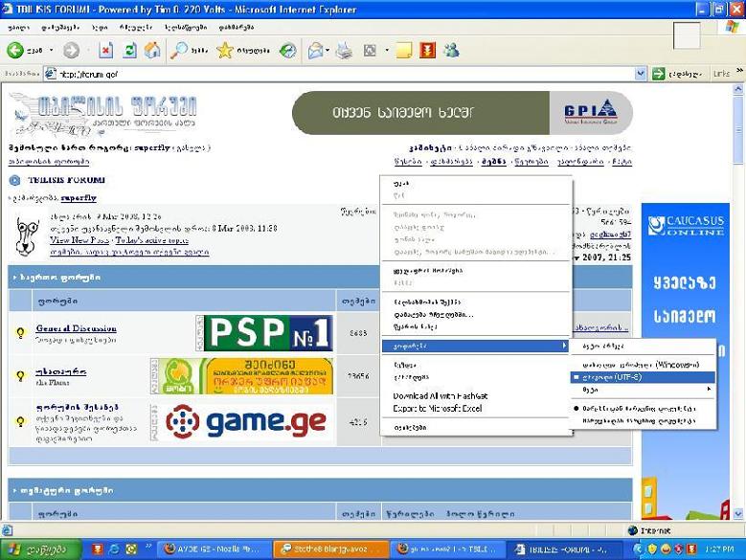Click the scrollbar up arrow of page
The width and height of the screenshot is (746, 560).
[738, 89]
